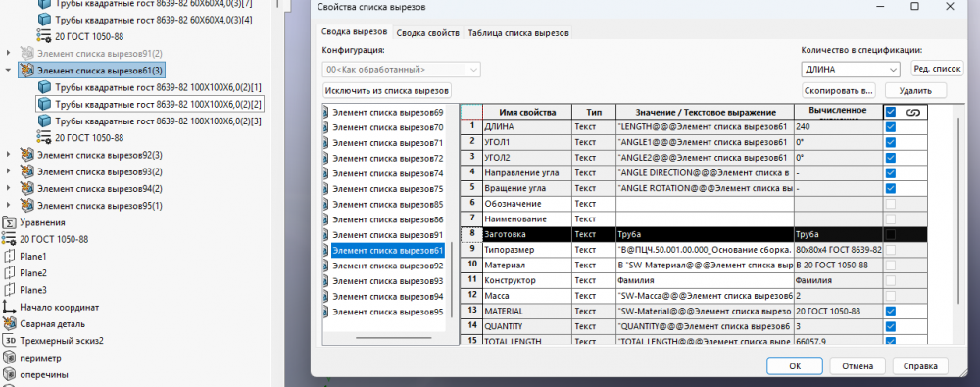This screenshot has width=980, height=387.
Task: Switch to Таблица списка вырезов tab
Action: 518,33
